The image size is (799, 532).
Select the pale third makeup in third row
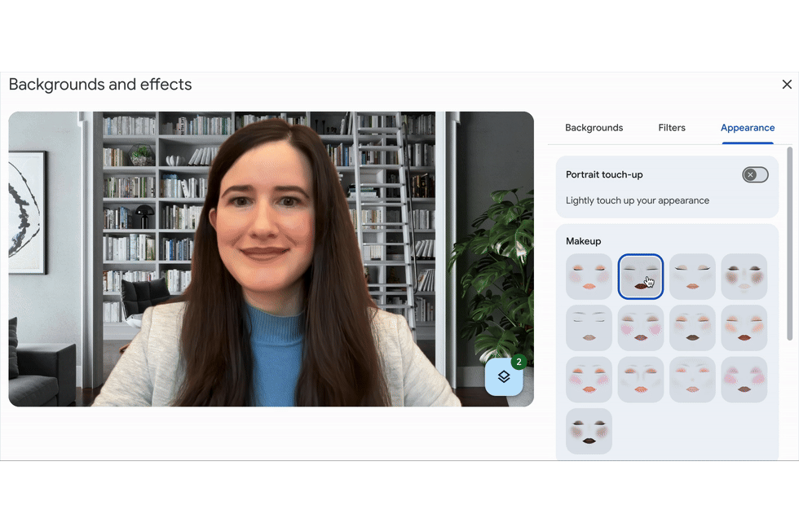692,380
